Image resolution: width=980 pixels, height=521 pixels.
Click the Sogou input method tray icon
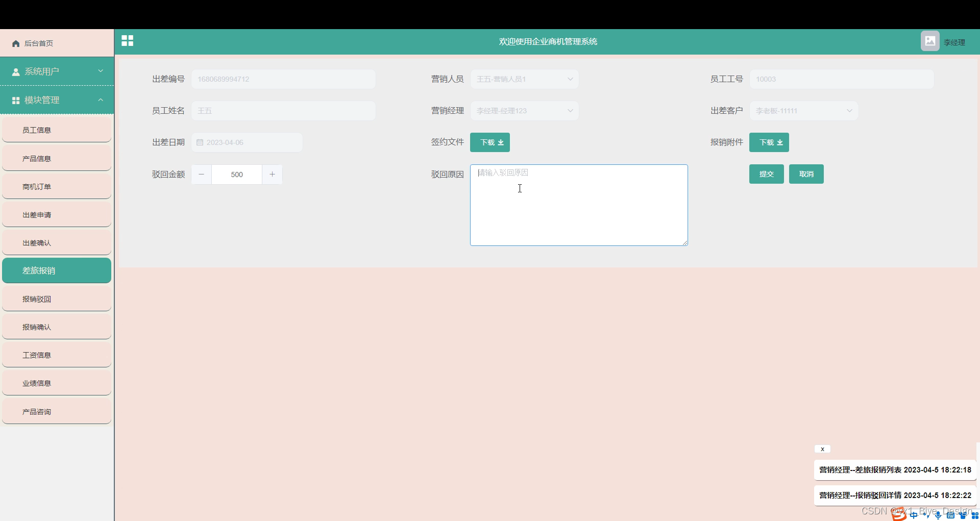point(899,514)
